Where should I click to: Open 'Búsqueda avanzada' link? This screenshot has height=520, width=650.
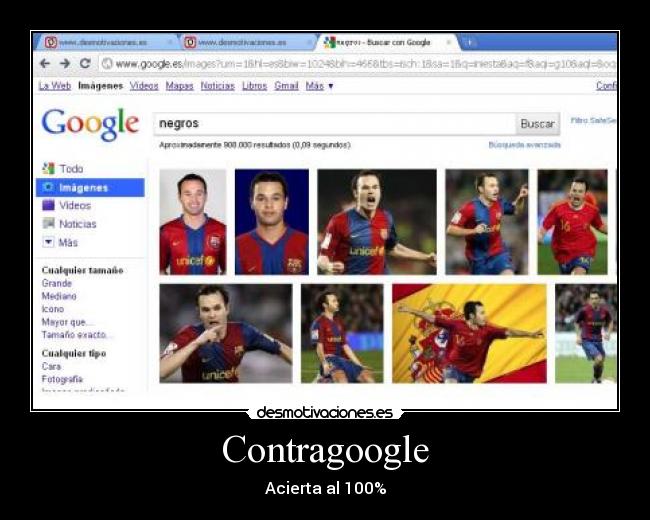coord(524,145)
